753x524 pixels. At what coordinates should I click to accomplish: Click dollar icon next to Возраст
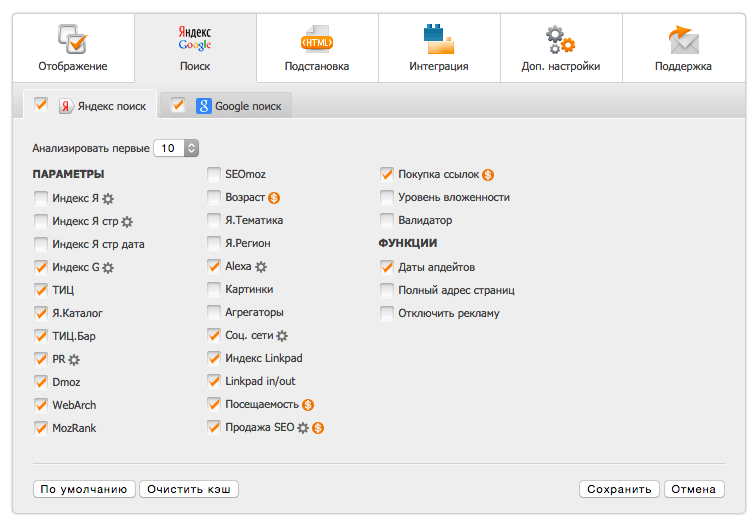point(274,197)
